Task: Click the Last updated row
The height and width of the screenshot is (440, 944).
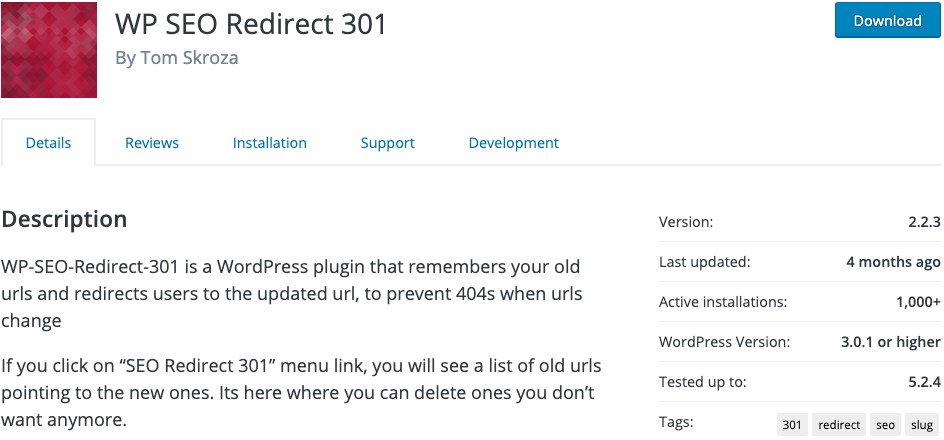Action: (x=800, y=262)
